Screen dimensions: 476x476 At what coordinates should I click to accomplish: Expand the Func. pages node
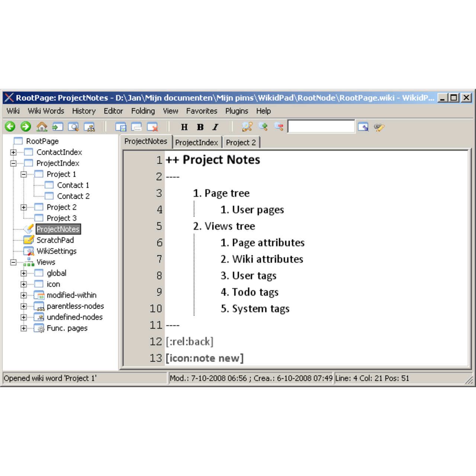[x=23, y=328]
